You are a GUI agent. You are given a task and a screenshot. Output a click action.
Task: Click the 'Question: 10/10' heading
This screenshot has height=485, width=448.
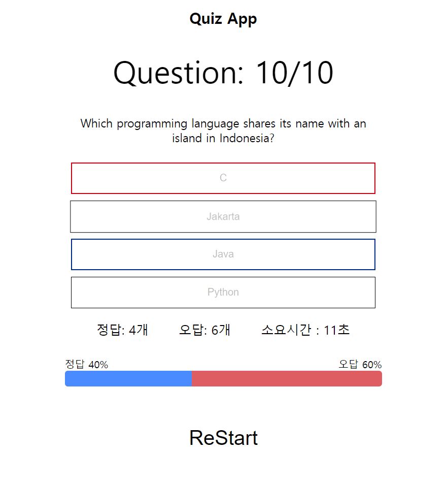(x=223, y=72)
